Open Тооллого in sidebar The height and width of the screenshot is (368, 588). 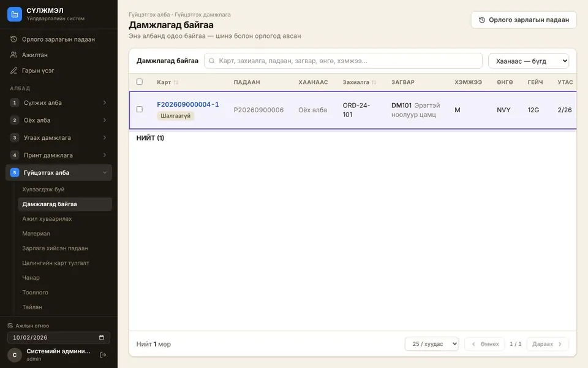point(65,292)
